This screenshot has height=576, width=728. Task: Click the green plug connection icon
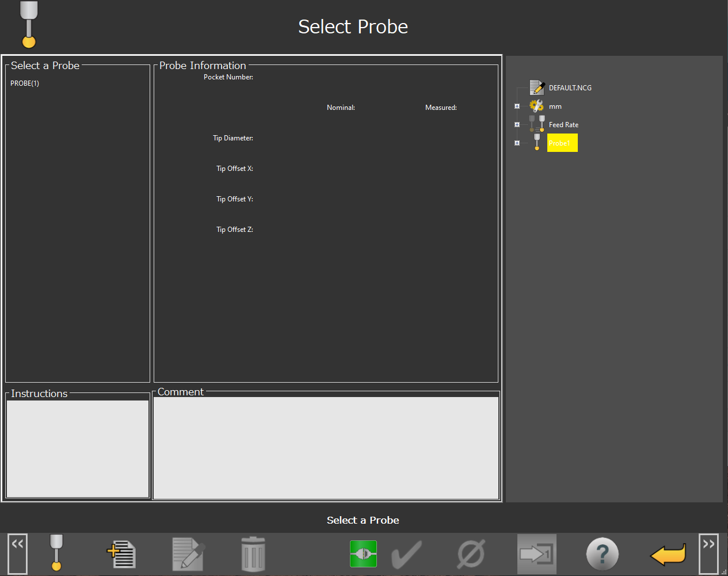363,554
